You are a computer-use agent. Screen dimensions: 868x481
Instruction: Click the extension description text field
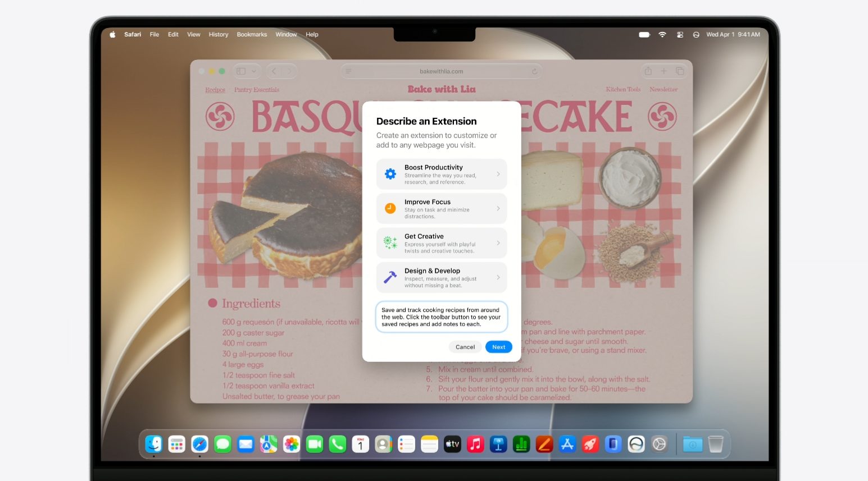pyautogui.click(x=442, y=317)
